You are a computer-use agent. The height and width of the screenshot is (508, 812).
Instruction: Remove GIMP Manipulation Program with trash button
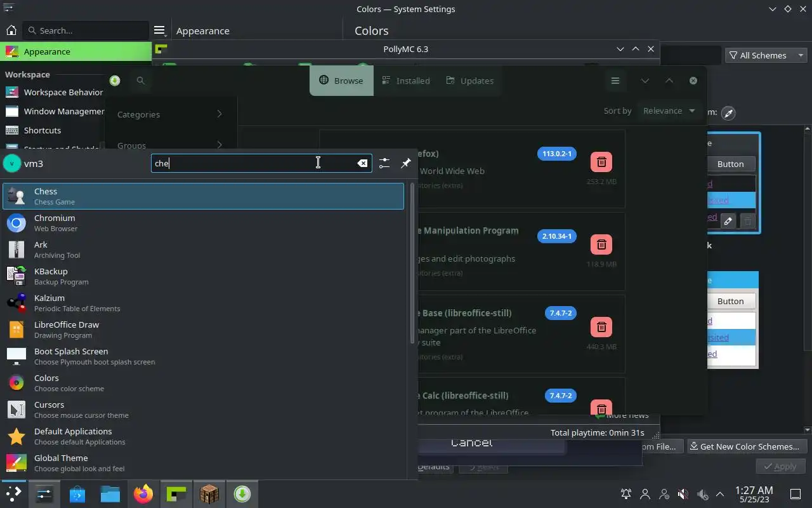[601, 244]
